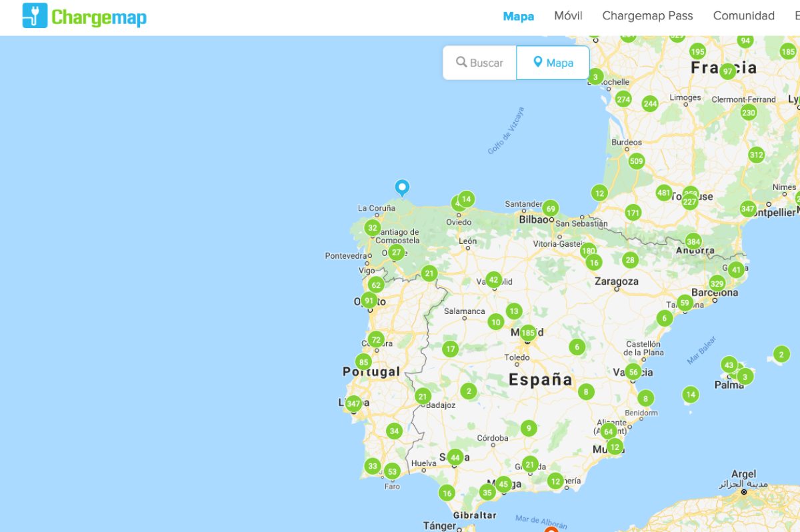Viewport: 800px width, 532px height.
Task: Click the 91 cluster marker at Oporto
Action: point(369,301)
